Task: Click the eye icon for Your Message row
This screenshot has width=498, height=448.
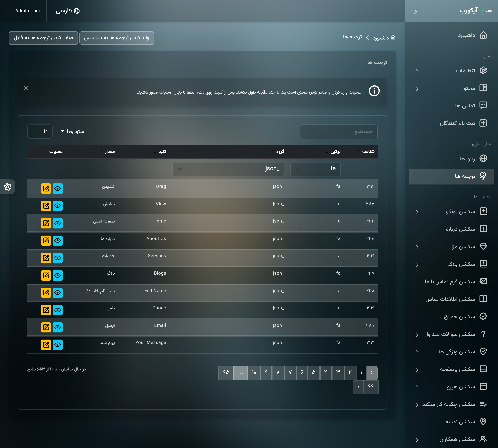Action: pos(58,345)
